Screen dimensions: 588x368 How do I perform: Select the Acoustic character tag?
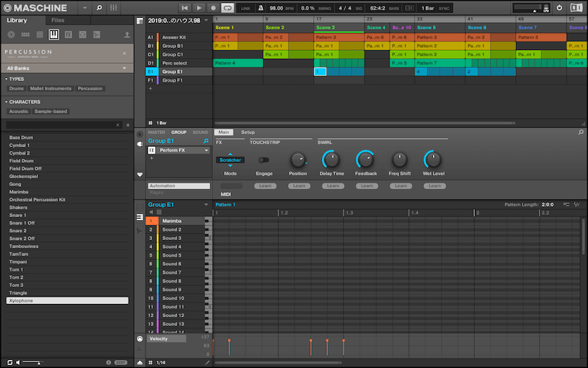(x=19, y=112)
